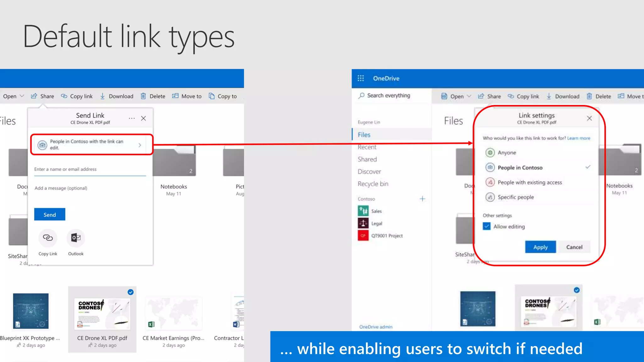Expand the Open dropdown in left toolbar

(x=22, y=96)
